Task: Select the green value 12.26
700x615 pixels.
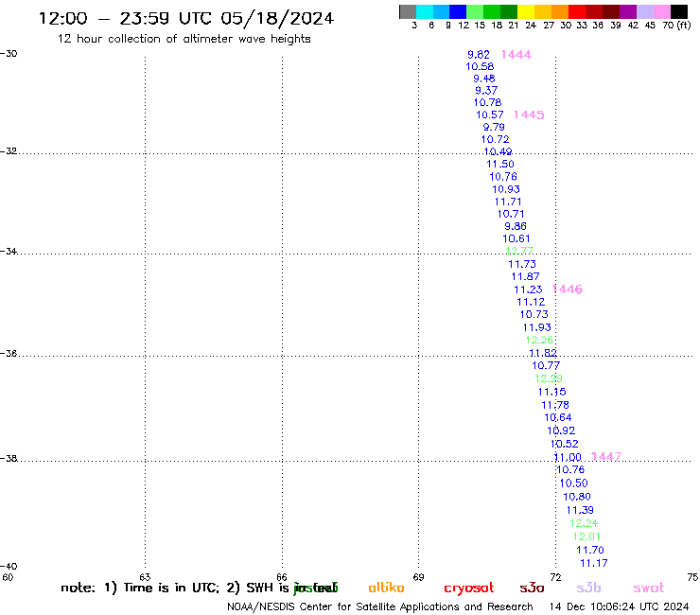Action: (540, 340)
